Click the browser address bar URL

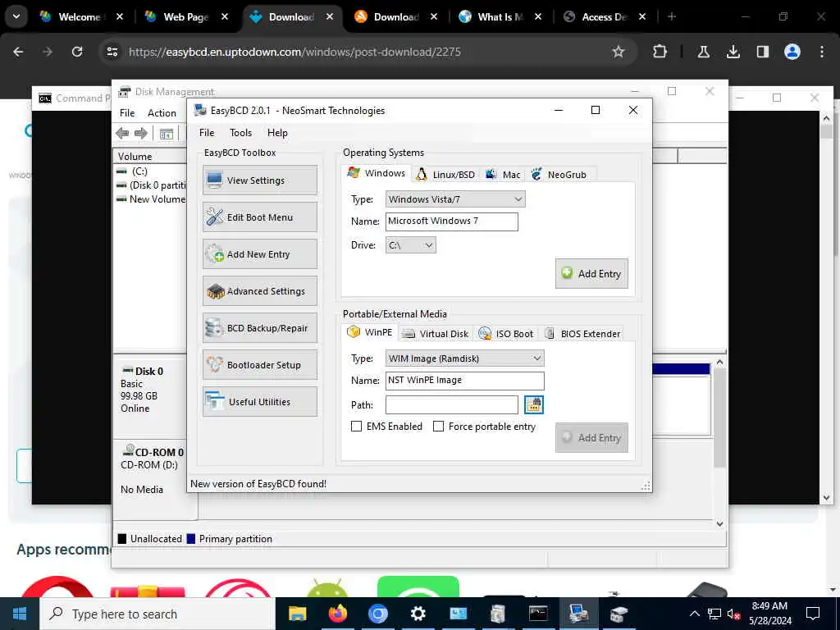pos(294,52)
